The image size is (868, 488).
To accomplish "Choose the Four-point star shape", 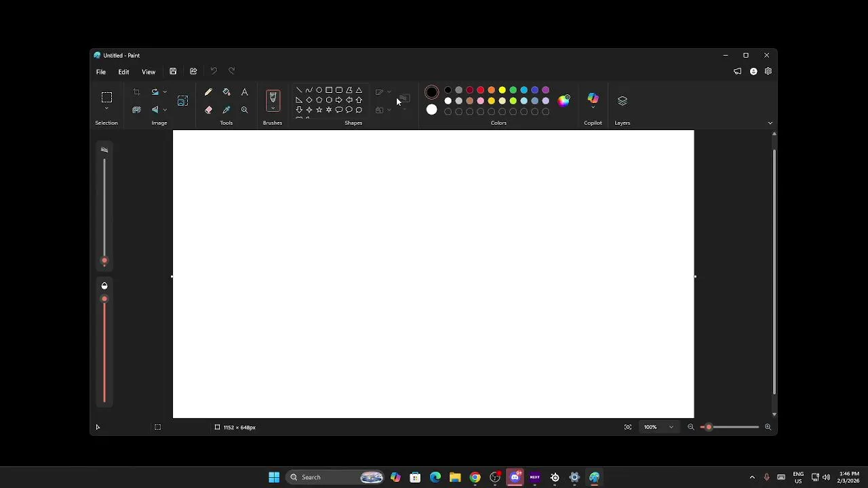I will [309, 110].
